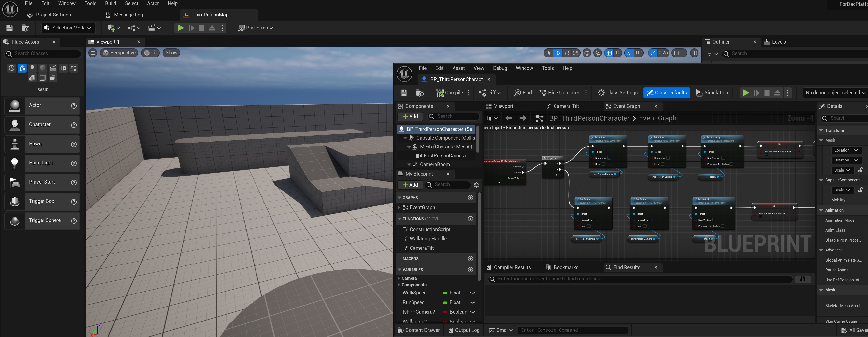
Task: Open the Content Drawer
Action: (x=419, y=331)
